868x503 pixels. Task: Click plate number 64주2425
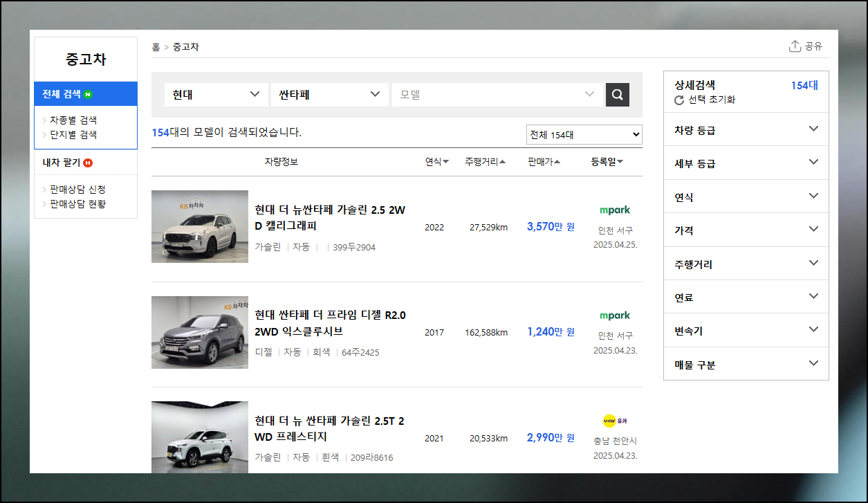[x=360, y=352]
